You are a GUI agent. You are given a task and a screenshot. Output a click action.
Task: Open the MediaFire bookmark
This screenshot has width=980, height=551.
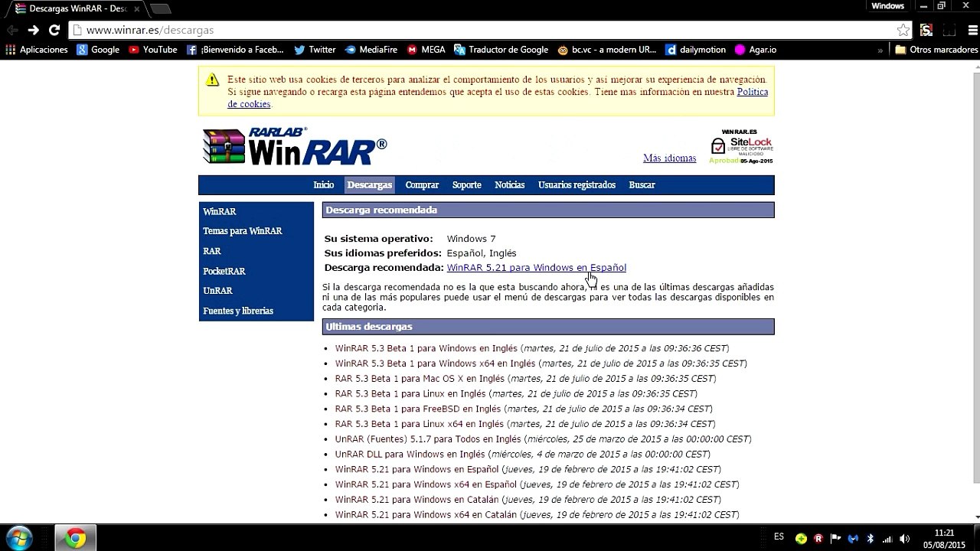tap(371, 50)
